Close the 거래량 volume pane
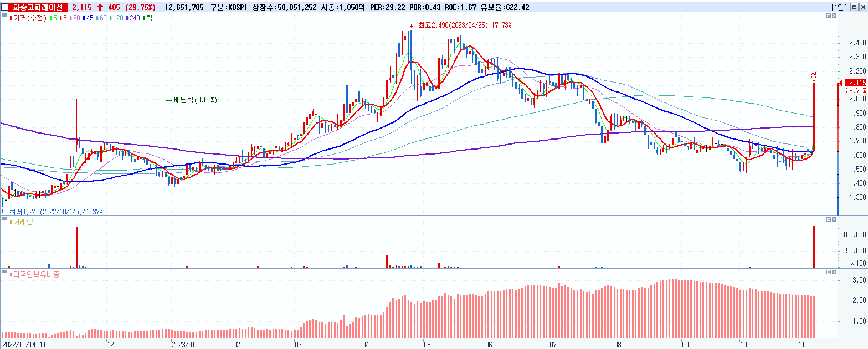This screenshot has height=349, width=868. point(834,219)
